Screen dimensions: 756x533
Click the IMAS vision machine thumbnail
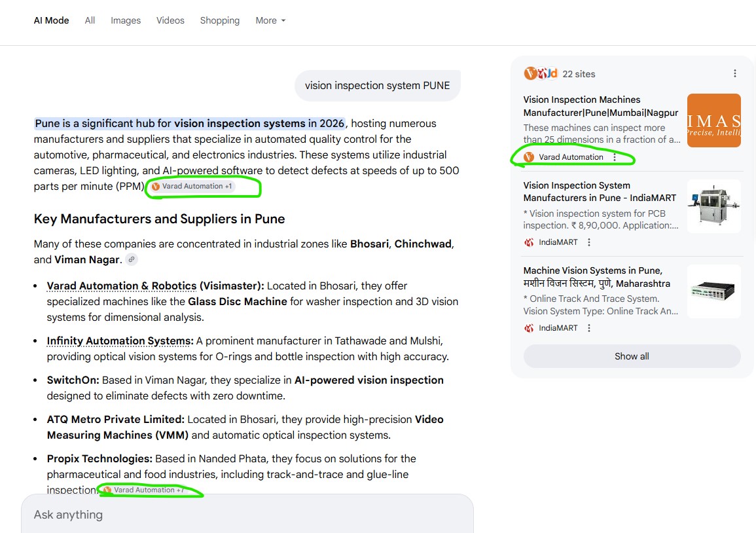coord(713,120)
